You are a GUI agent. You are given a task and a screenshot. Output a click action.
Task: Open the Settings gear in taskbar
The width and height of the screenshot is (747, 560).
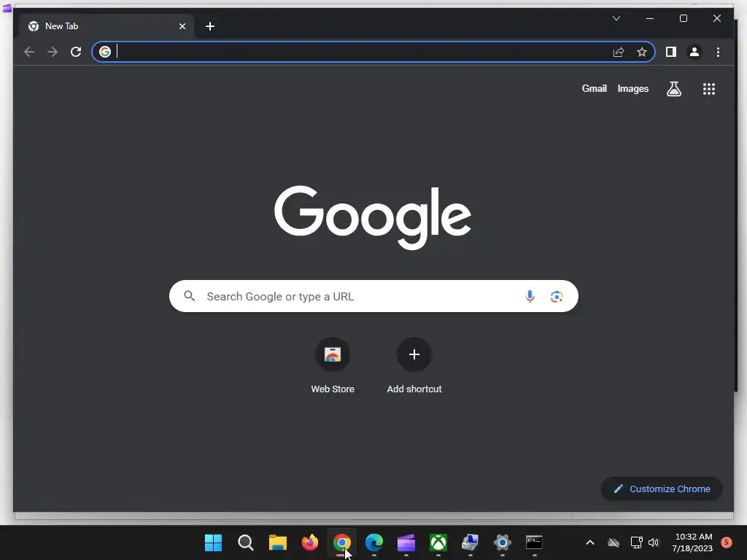tap(502, 542)
